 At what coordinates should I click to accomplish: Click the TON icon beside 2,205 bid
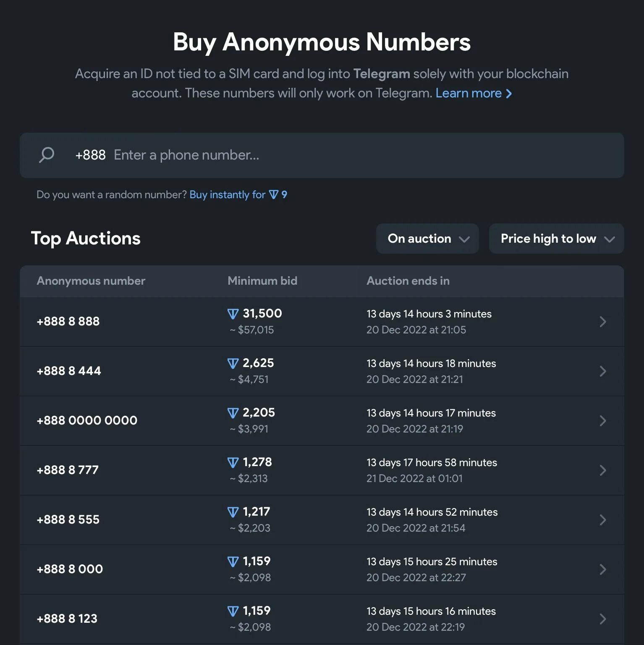[x=233, y=413]
